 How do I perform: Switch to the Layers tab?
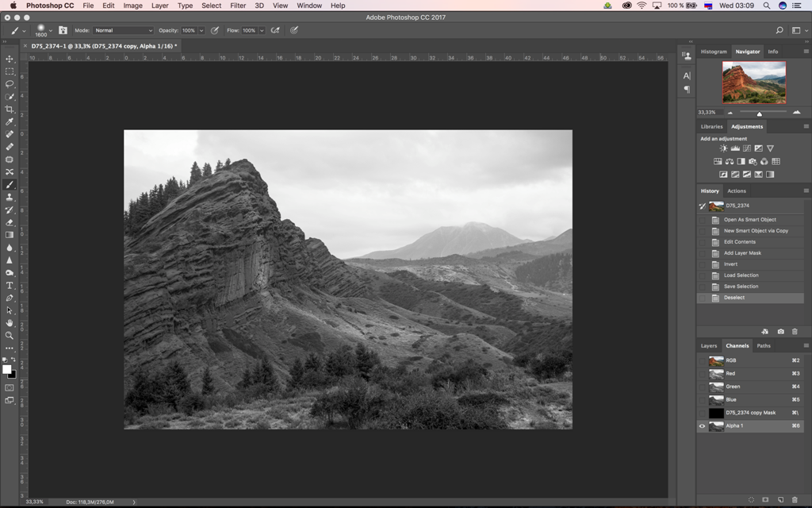coord(708,346)
